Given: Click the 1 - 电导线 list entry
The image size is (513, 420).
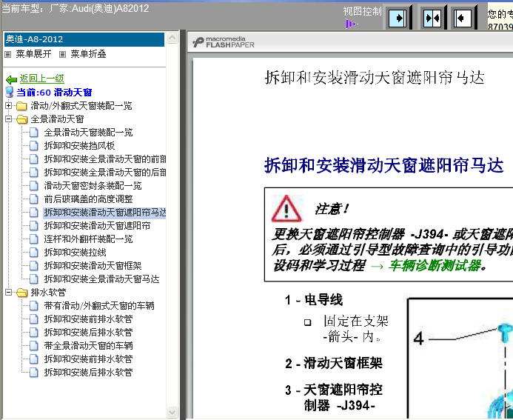Looking at the screenshot, I should (313, 300).
